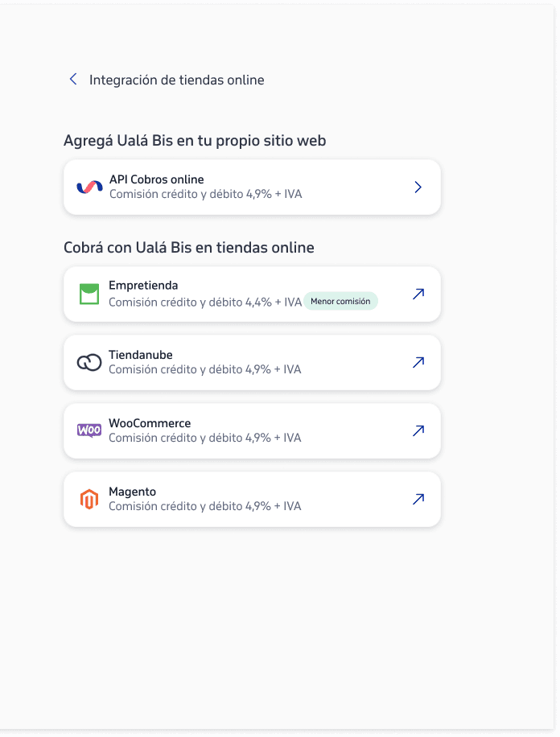Click the back chevron beside Integración de tiendas online
This screenshot has width=560, height=737.
coord(73,79)
